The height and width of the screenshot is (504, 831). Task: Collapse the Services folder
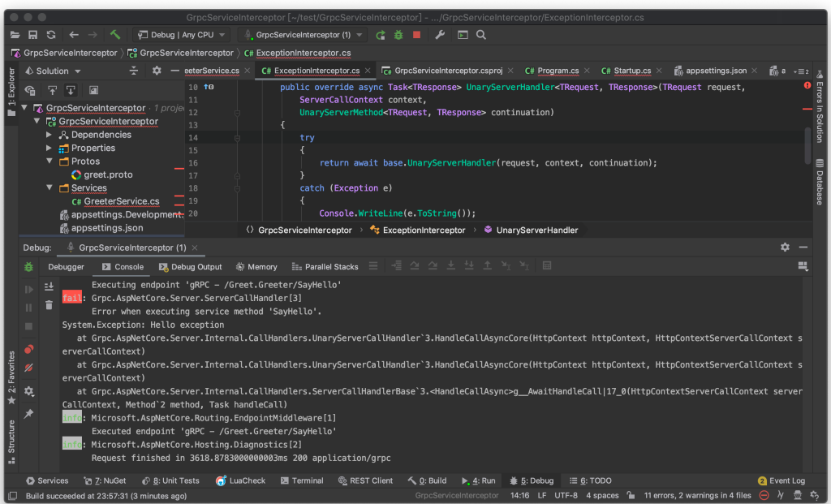(50, 187)
